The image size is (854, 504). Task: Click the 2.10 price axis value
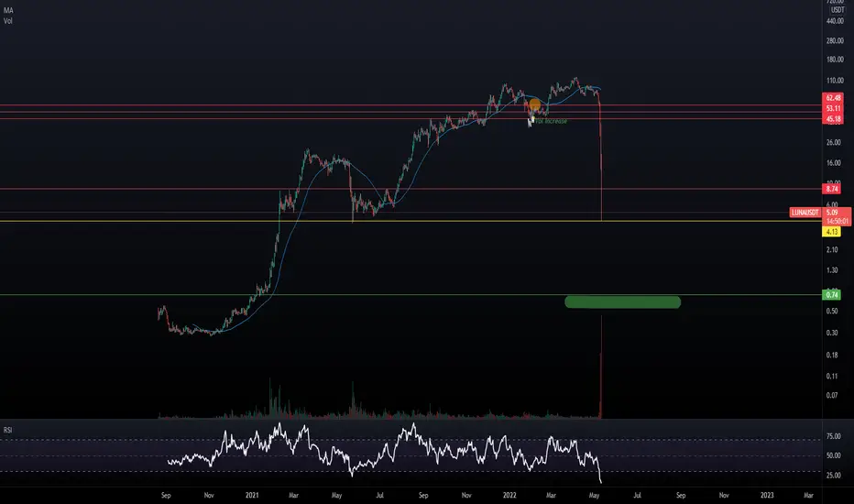click(x=832, y=250)
